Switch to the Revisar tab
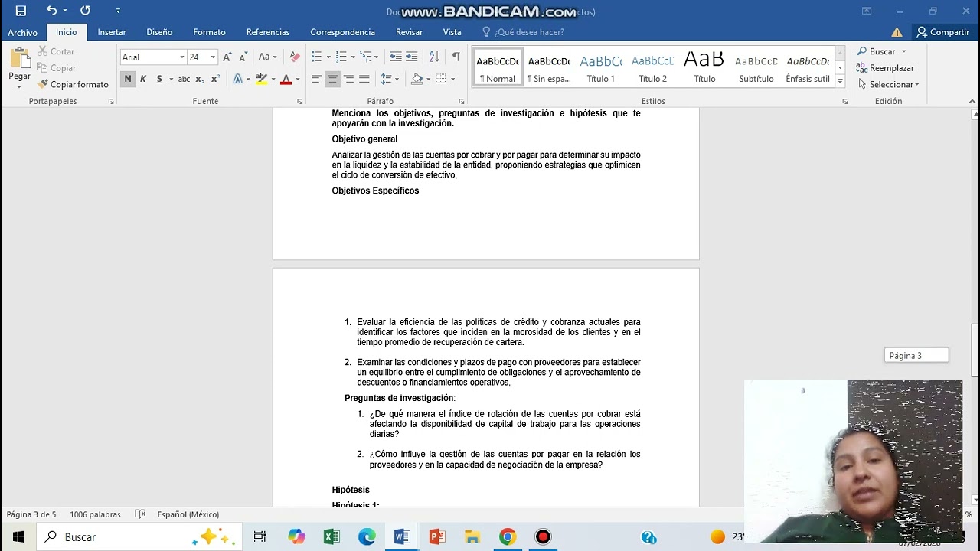 [x=409, y=32]
